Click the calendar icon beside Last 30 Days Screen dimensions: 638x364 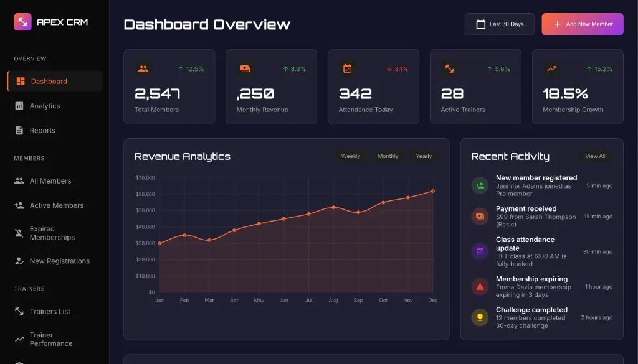click(x=480, y=24)
